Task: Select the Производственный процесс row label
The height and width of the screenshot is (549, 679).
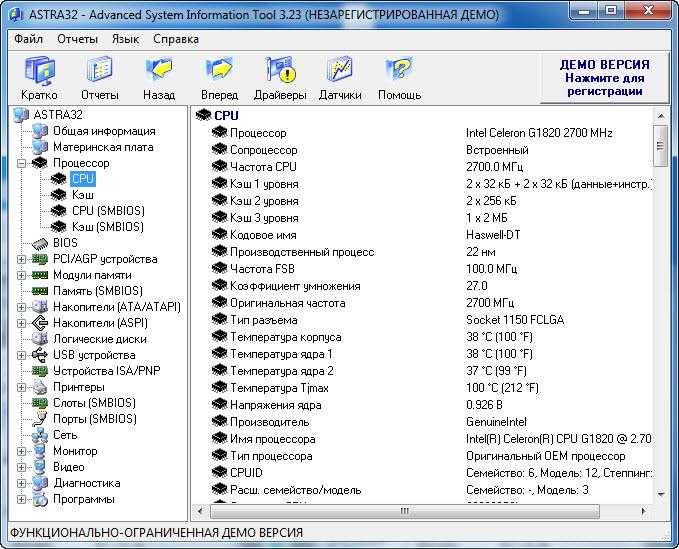Action: click(302, 252)
